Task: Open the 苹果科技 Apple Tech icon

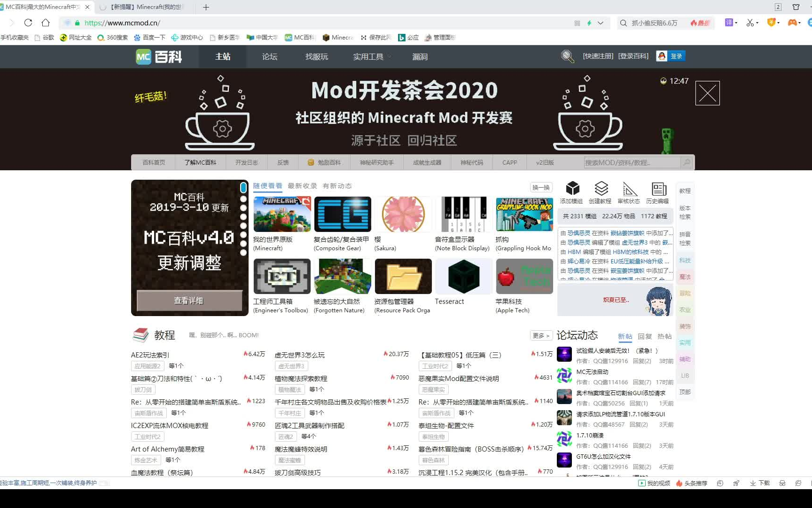Action: (x=524, y=276)
